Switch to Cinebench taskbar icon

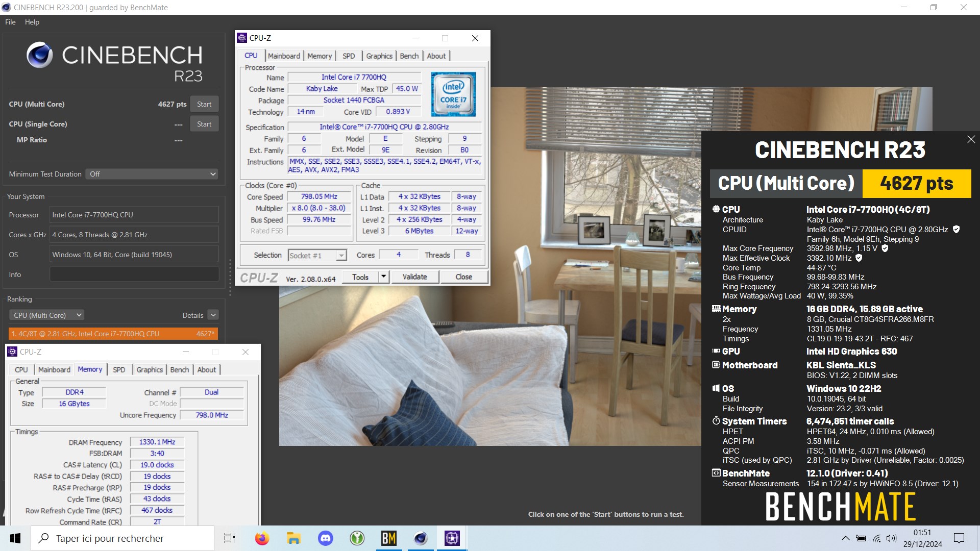point(421,538)
